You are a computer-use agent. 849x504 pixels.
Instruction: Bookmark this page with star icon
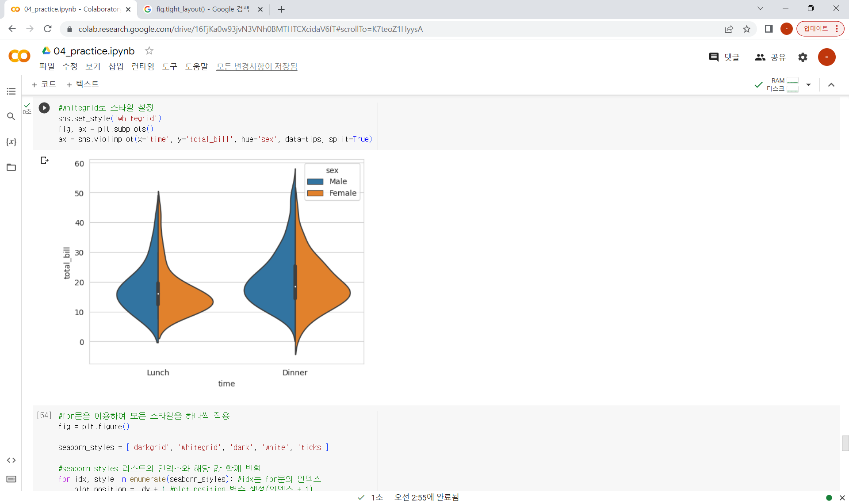[x=747, y=29]
